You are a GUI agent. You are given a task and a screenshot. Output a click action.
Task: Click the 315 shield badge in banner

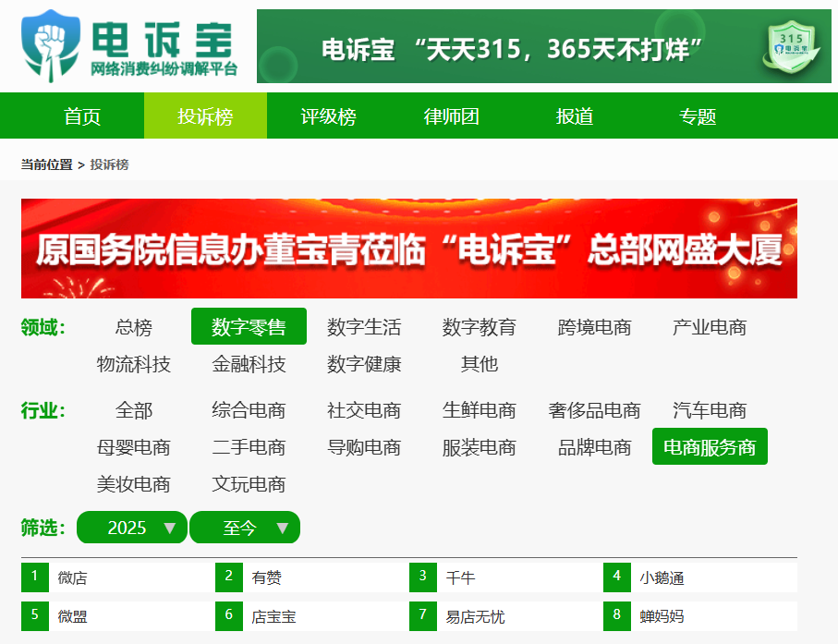791,47
